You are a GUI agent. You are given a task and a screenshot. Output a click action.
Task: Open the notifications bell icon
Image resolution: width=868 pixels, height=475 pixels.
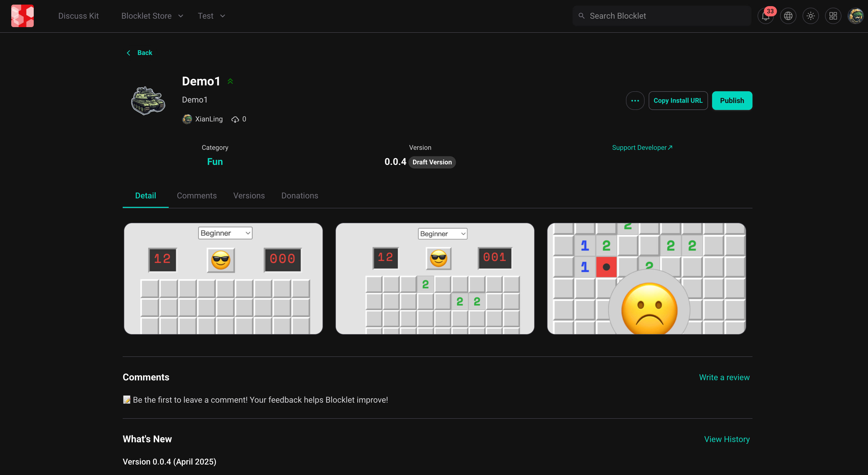click(765, 16)
